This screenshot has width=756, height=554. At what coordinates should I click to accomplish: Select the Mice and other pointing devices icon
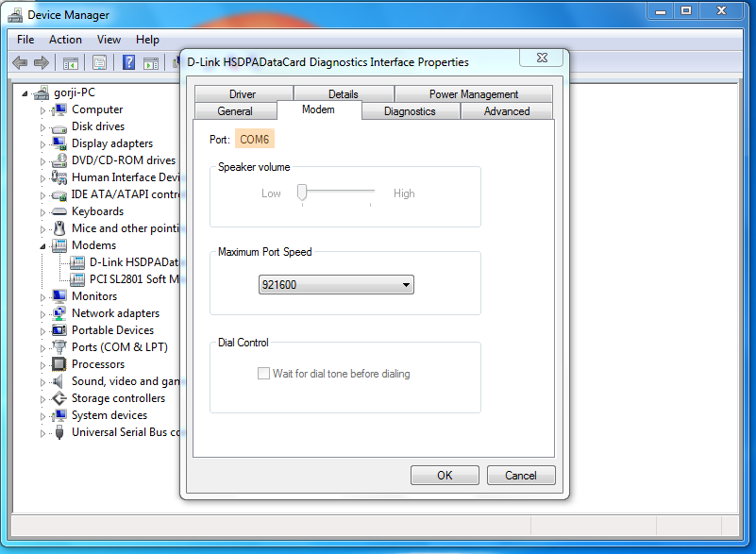pyautogui.click(x=59, y=228)
